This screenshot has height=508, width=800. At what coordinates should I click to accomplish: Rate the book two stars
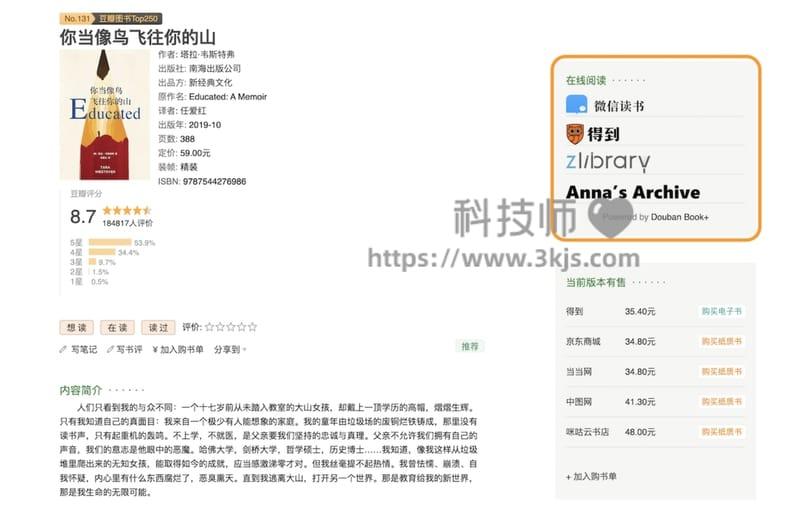pos(220,327)
